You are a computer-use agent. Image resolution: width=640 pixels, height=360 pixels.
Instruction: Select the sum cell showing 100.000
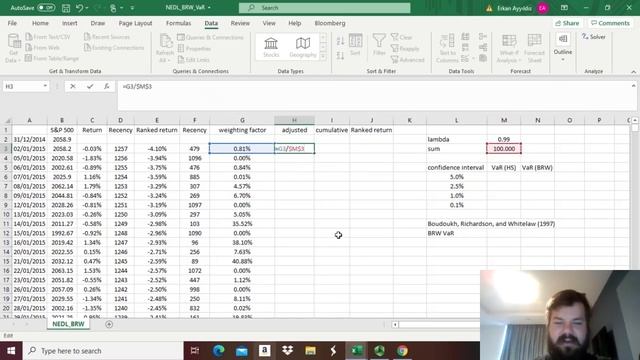504,149
